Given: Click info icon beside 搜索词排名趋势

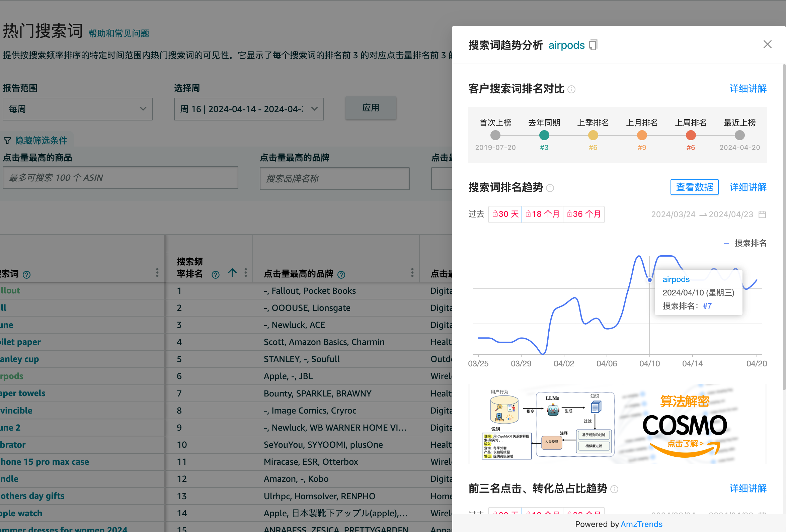Looking at the screenshot, I should (x=550, y=188).
